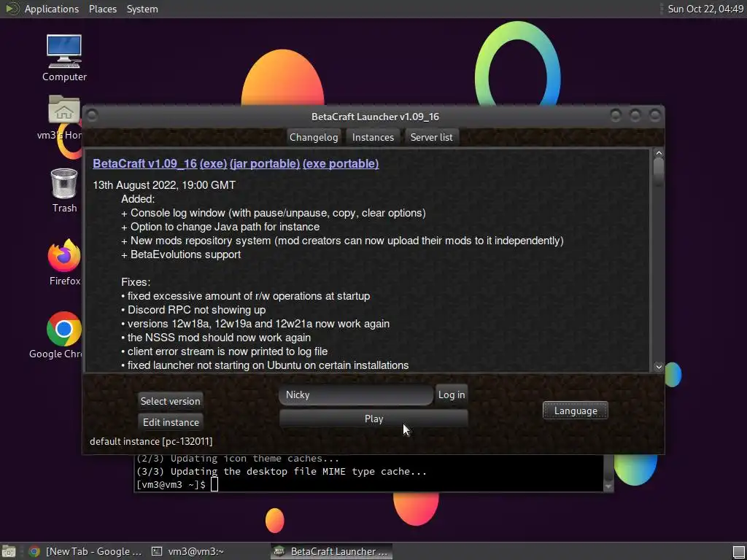The image size is (747, 560).
Task: Click the changelog scrollbar up arrow
Action: (659, 153)
